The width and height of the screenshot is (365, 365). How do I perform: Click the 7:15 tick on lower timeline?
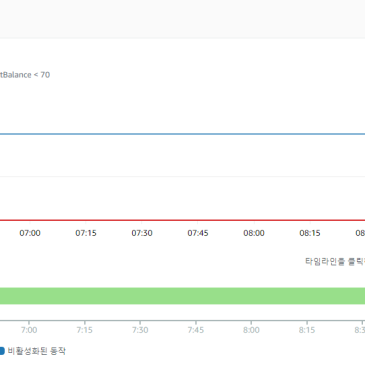pos(85,330)
